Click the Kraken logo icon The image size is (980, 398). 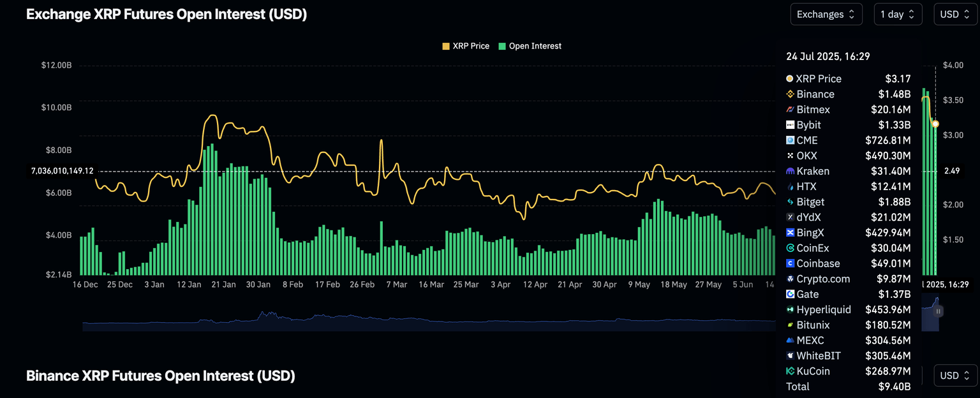pos(790,172)
